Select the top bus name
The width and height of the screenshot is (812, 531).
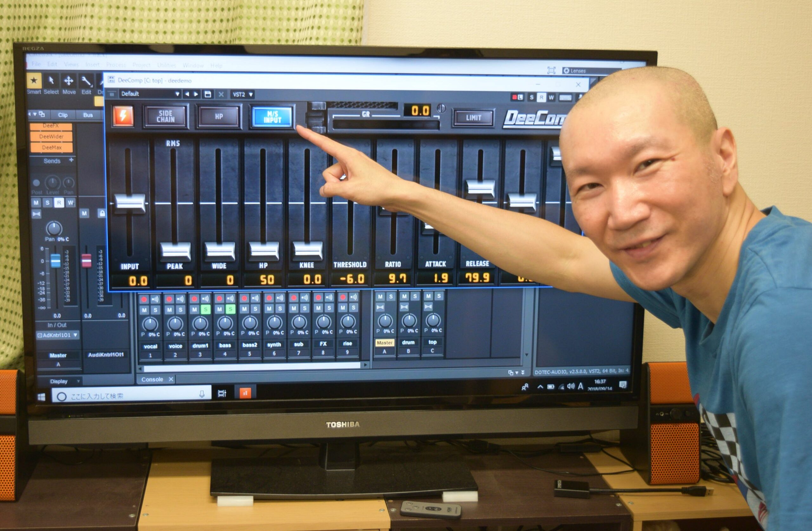(432, 342)
